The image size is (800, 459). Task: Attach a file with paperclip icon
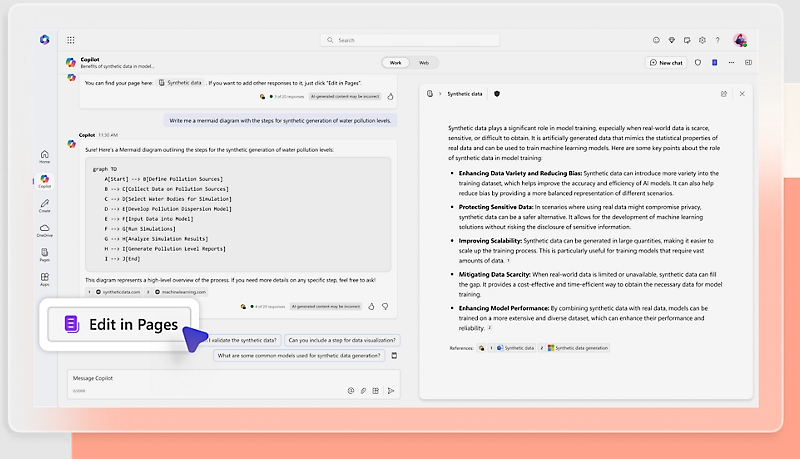pos(363,391)
